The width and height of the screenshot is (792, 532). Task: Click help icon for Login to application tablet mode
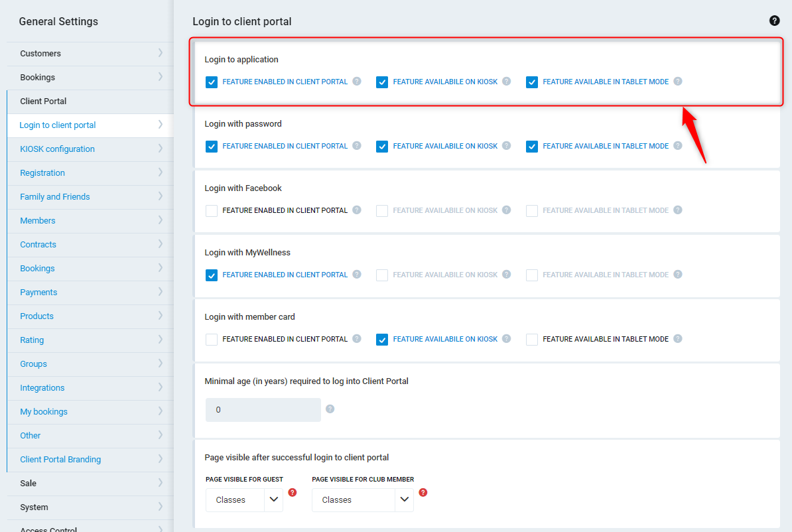coord(678,82)
